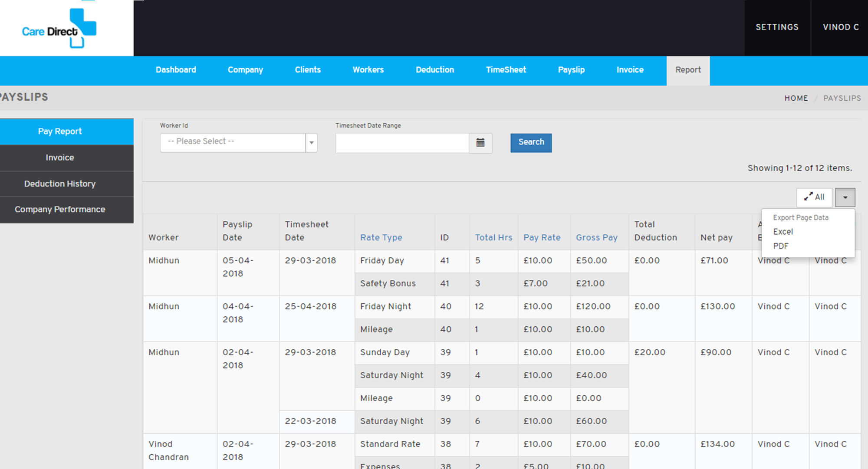This screenshot has height=469, width=868.
Task: Choose PDF from export menu
Action: tap(781, 246)
